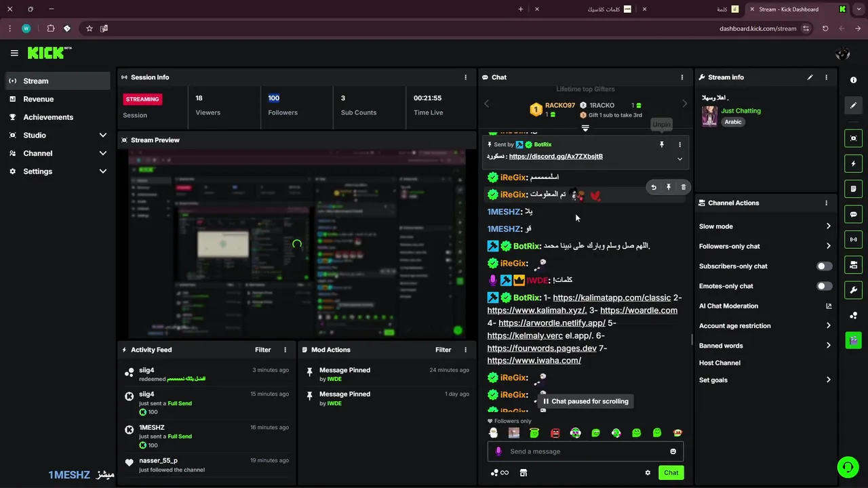This screenshot has height=488, width=868.
Task: Open Activity Feed three-dot menu
Action: (x=285, y=350)
